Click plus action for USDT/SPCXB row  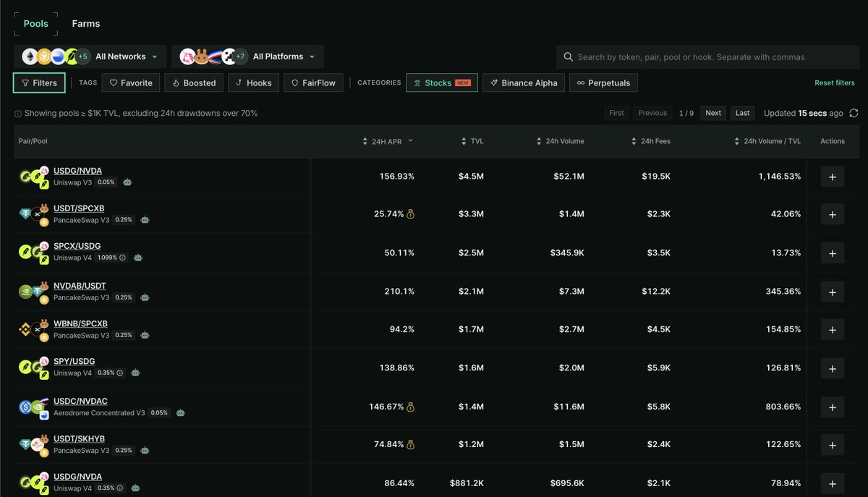pos(833,215)
